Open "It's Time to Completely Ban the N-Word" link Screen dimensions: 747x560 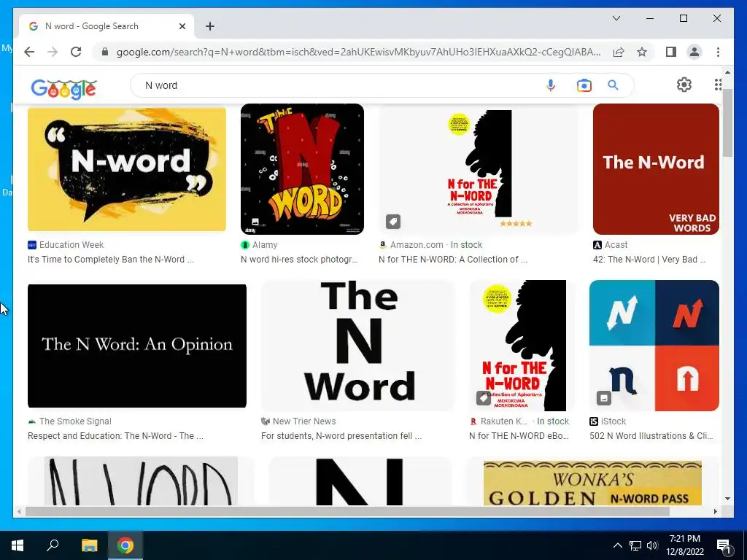click(x=111, y=260)
